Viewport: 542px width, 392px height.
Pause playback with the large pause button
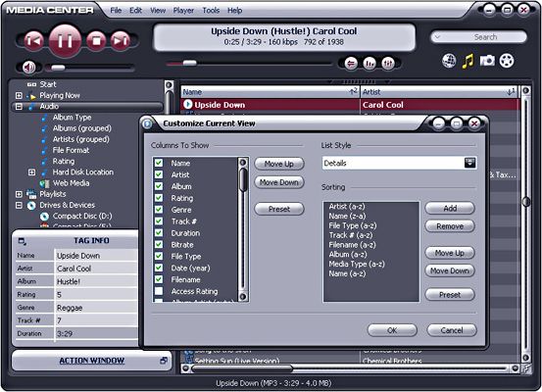[65, 41]
